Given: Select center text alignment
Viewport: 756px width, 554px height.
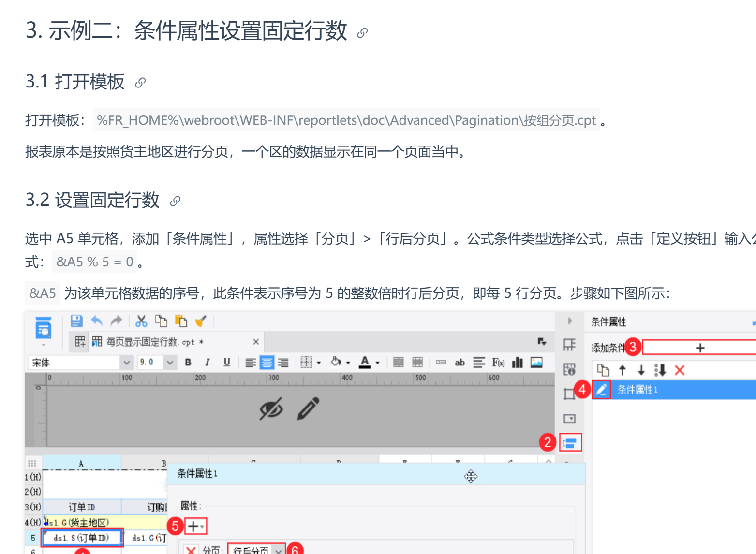Looking at the screenshot, I should click(x=267, y=363).
